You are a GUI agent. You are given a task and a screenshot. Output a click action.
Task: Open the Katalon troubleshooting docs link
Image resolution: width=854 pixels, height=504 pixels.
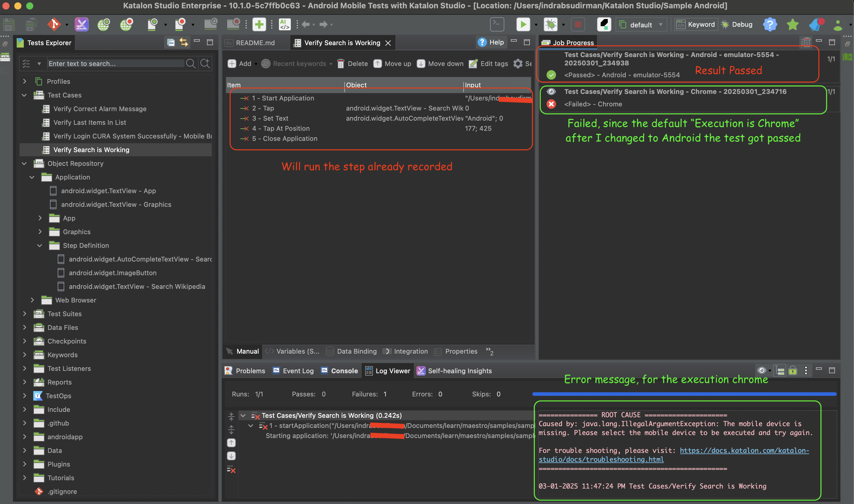744,450
